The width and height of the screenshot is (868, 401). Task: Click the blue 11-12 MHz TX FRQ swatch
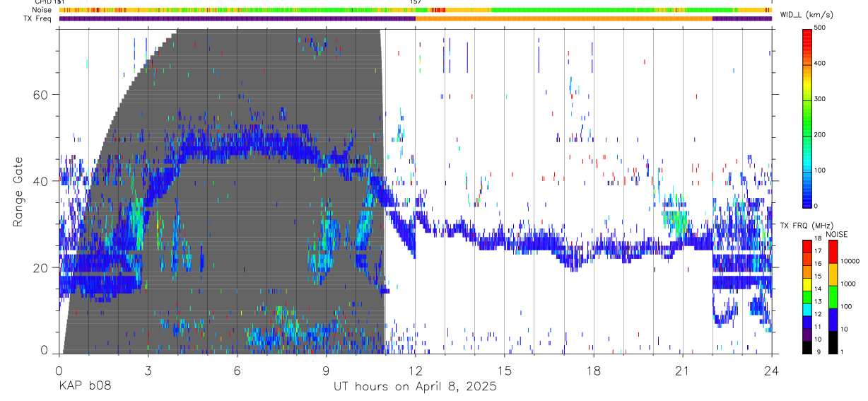pos(807,321)
